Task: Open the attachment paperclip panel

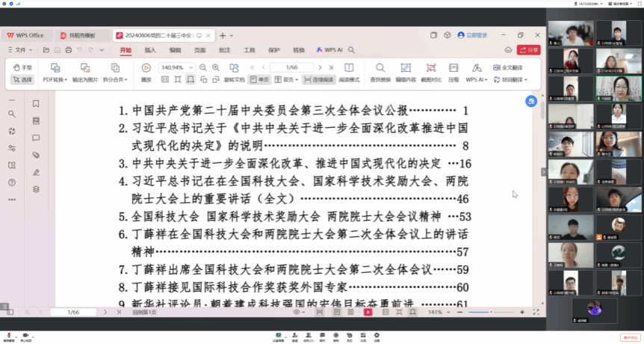Action: point(36,155)
